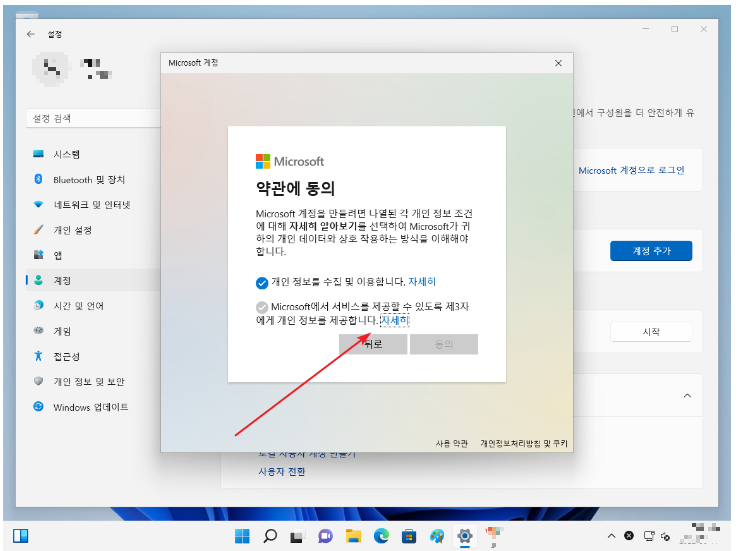Click the settings back arrow

(x=31, y=34)
